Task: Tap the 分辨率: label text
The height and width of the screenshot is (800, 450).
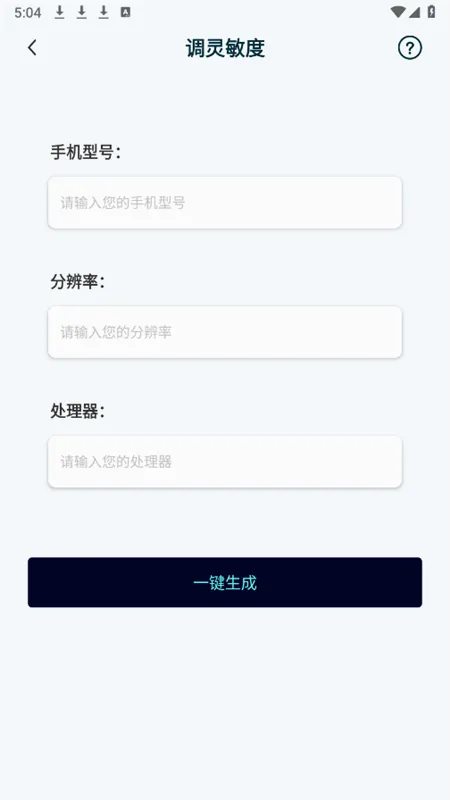Action: [x=77, y=282]
